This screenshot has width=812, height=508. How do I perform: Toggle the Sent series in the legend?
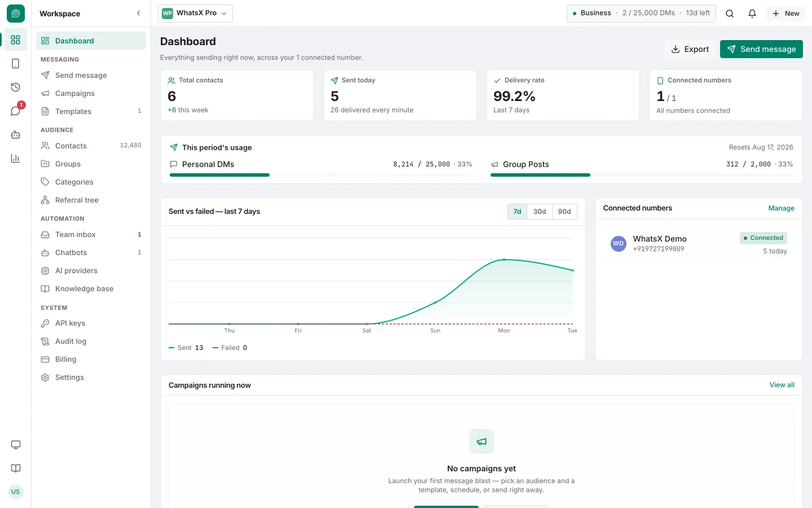click(x=186, y=348)
